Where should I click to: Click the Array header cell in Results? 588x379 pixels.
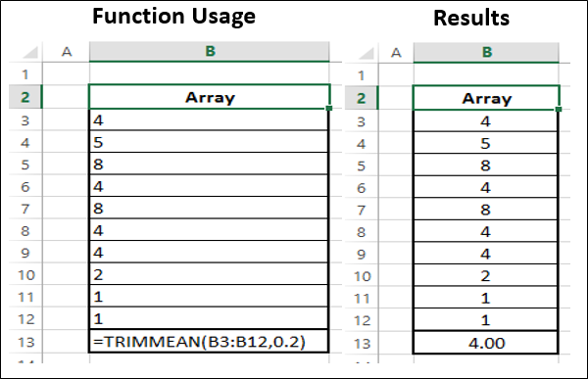pyautogui.click(x=486, y=98)
